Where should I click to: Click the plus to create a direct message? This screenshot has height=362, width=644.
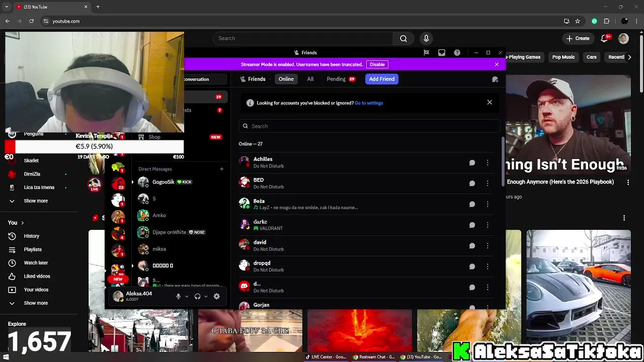click(221, 169)
